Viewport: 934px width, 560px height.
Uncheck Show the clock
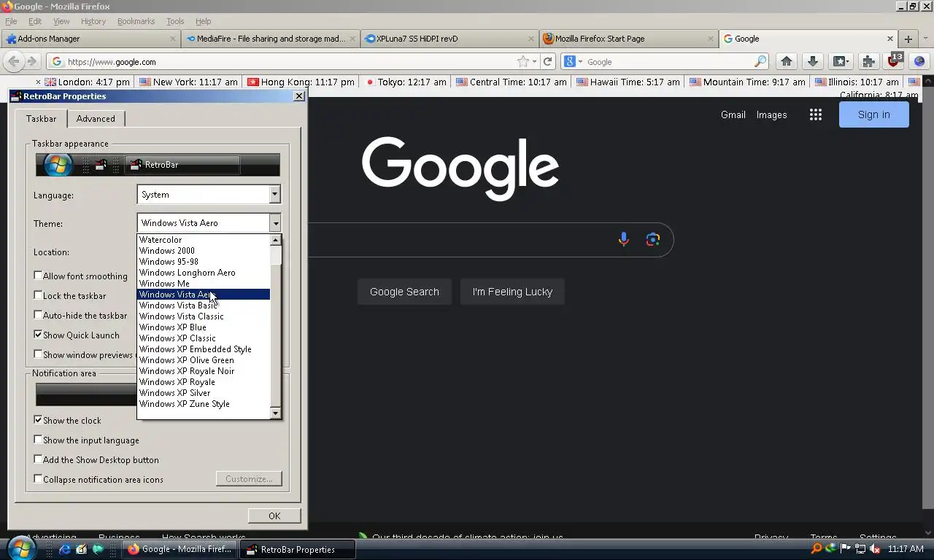tap(38, 420)
